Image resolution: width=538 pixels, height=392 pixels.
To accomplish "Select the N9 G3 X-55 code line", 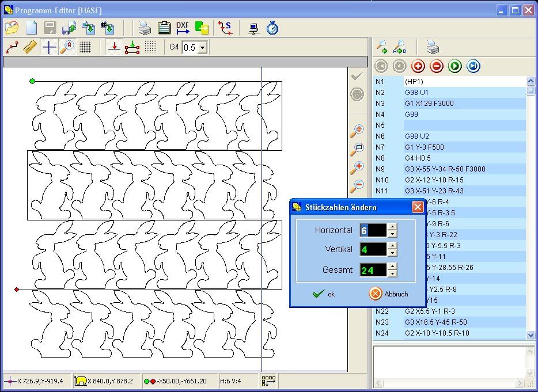I will tap(445, 169).
